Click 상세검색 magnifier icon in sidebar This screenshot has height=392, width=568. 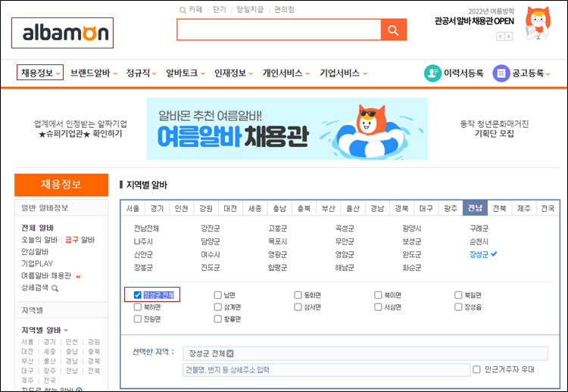(x=55, y=288)
